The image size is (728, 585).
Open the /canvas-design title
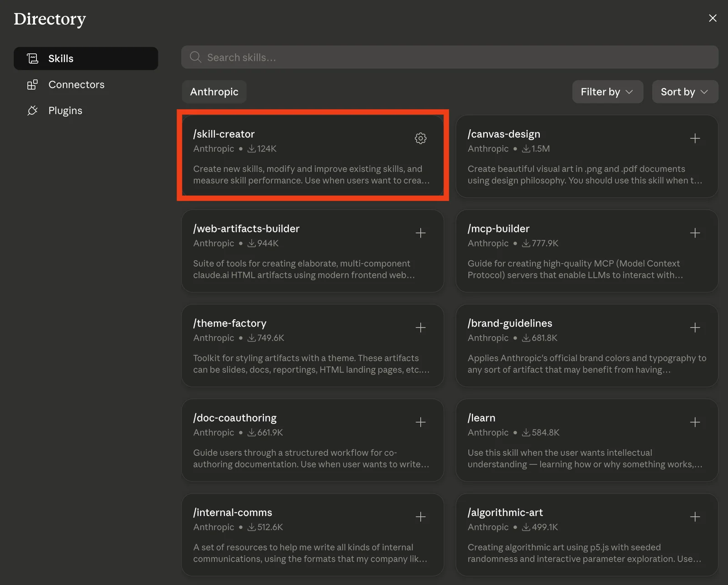coord(504,134)
